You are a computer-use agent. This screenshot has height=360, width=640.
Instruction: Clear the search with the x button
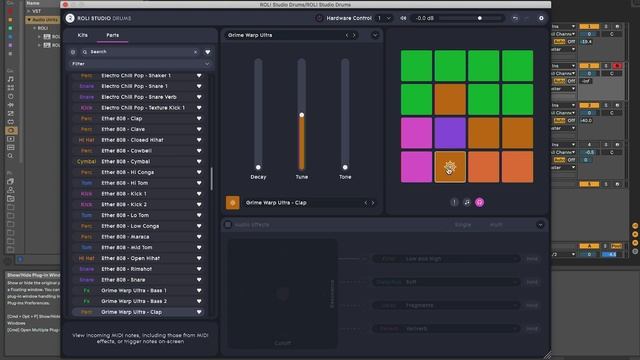(x=196, y=52)
